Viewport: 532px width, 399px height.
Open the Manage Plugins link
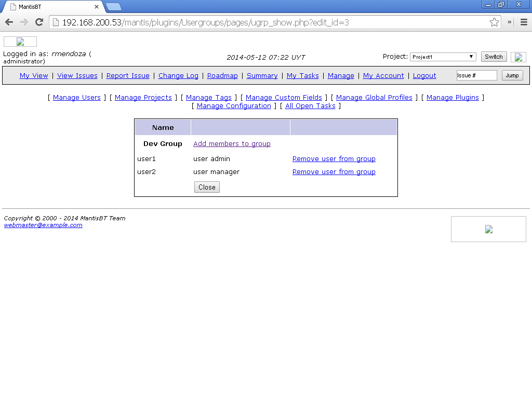click(453, 98)
